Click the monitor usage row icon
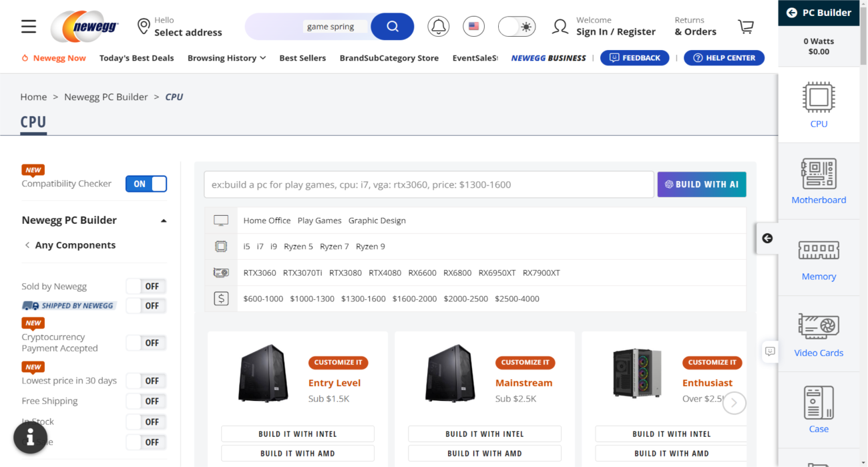868x467 pixels. point(221,220)
